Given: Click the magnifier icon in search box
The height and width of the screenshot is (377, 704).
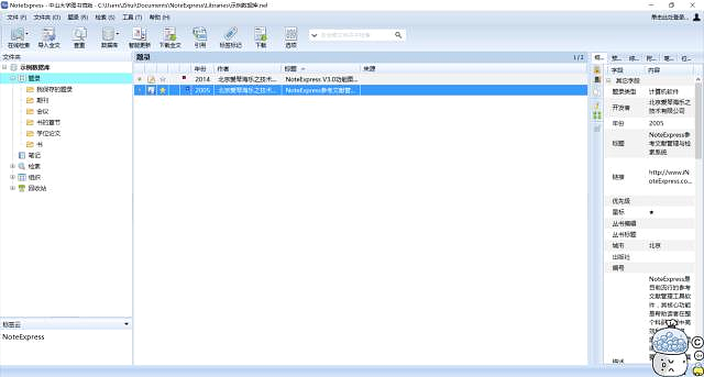Looking at the screenshot, I should (x=398, y=35).
